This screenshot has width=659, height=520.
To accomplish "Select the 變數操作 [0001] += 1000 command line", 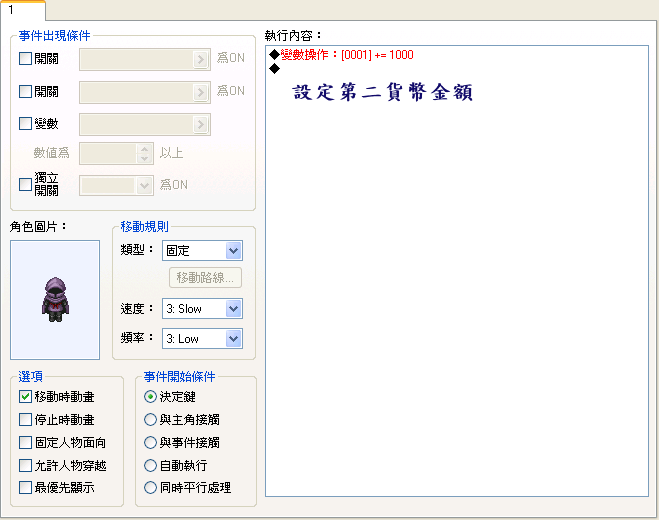I will click(x=457, y=55).
